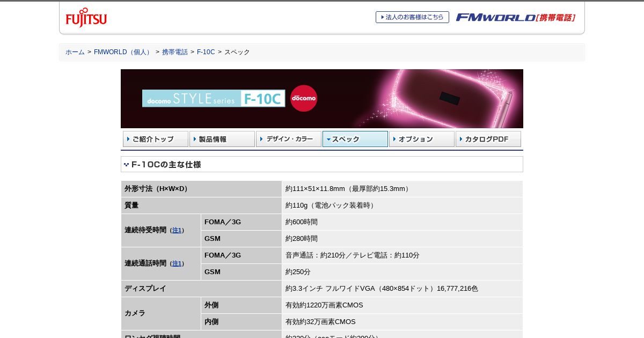Image resolution: width=644 pixels, height=338 pixels.
Task: Click the 内側 camera sub-header
Action: 241,322
